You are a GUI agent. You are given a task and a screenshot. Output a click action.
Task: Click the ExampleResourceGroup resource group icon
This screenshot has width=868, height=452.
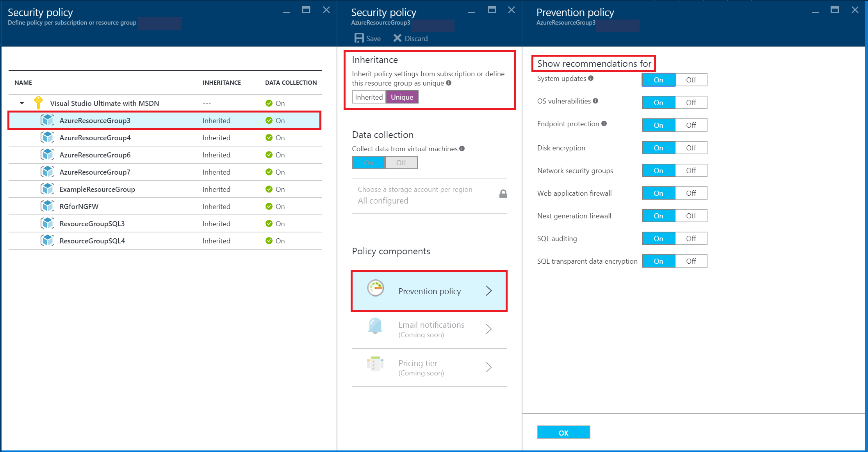[47, 189]
